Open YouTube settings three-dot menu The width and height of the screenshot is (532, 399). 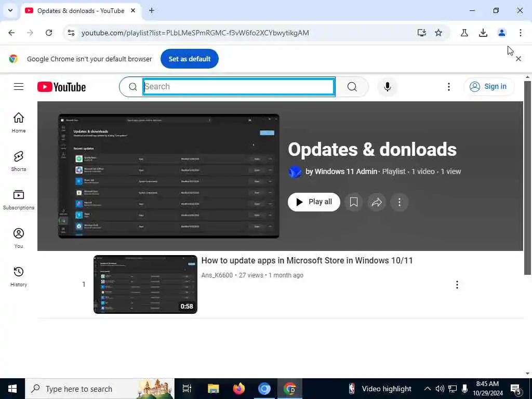[448, 87]
